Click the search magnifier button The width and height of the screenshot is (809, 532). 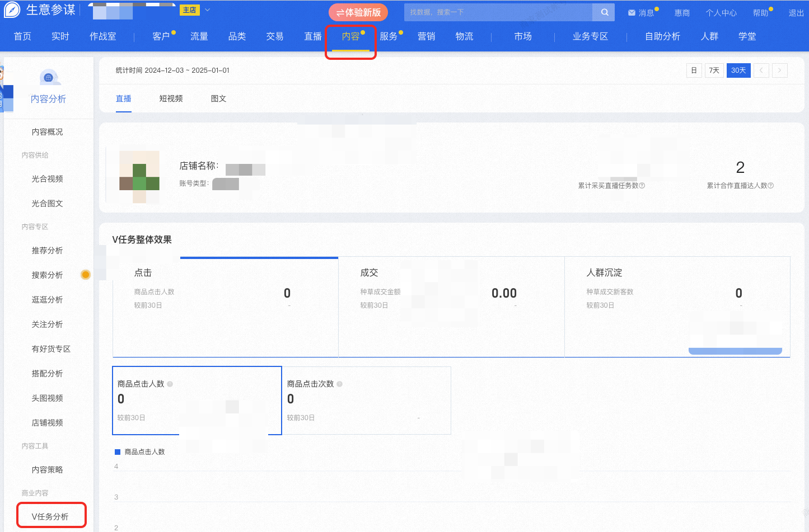coord(605,12)
